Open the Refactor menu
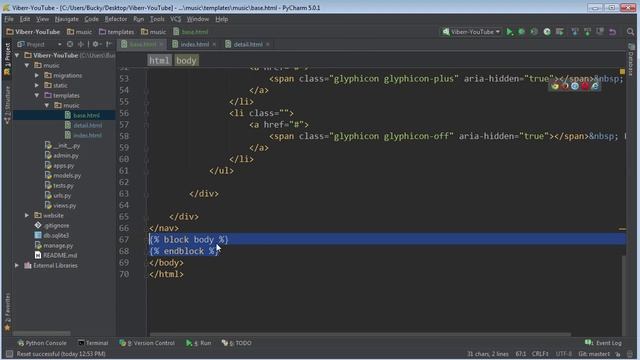640x360 pixels. (x=116, y=19)
